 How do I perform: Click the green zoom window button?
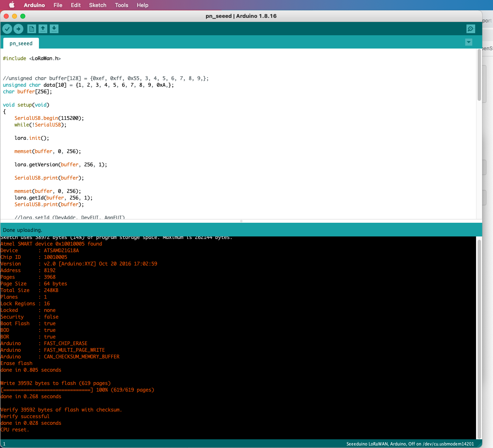point(23,16)
